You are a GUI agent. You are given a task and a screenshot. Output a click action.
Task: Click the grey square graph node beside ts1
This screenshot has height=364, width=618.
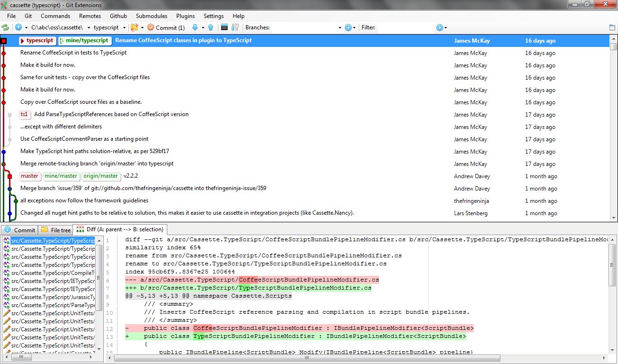(x=9, y=115)
